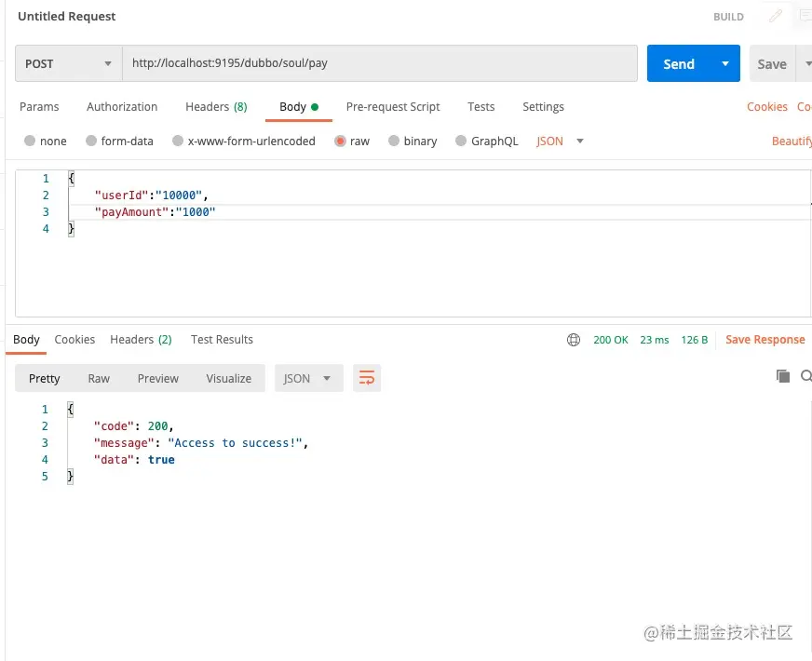
Task: Expand the request body JSON format dropdown
Action: (561, 142)
